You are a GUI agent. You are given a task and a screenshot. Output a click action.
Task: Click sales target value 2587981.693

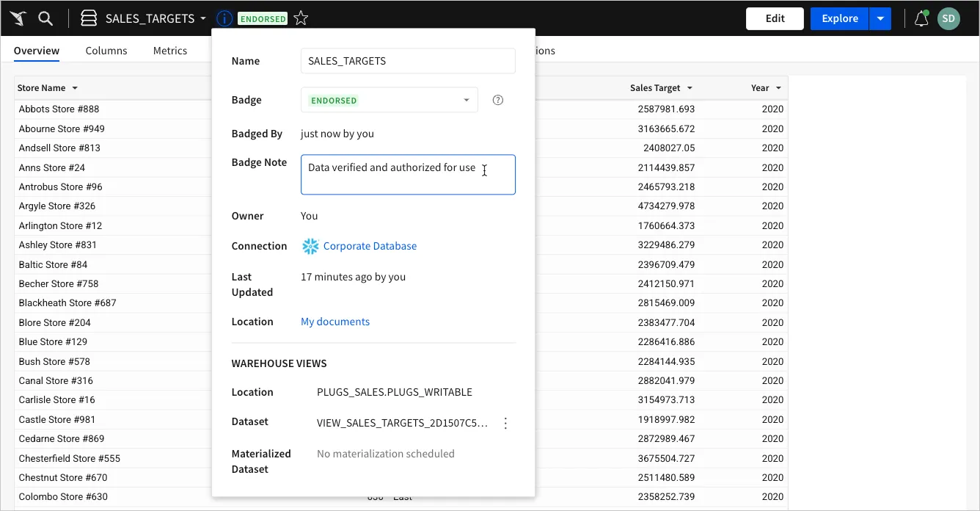tap(666, 109)
